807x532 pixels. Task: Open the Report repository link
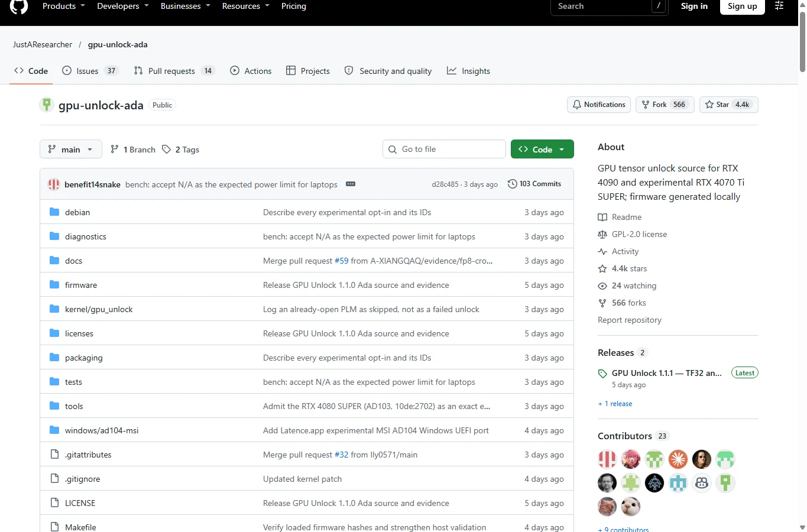pos(630,320)
